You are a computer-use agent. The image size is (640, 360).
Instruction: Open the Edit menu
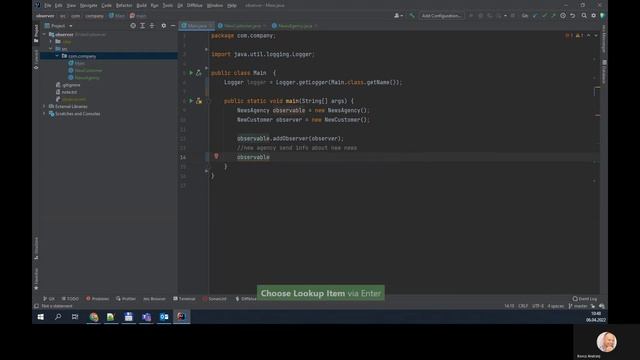pyautogui.click(x=59, y=5)
